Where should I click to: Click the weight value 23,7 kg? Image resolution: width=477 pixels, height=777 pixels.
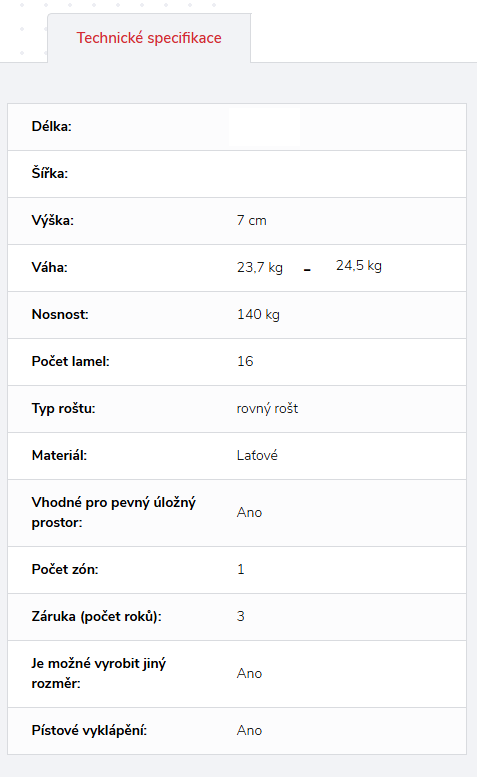pos(260,268)
